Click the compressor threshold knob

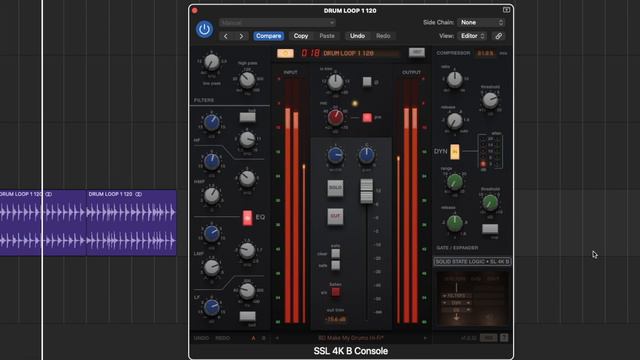coord(490,100)
